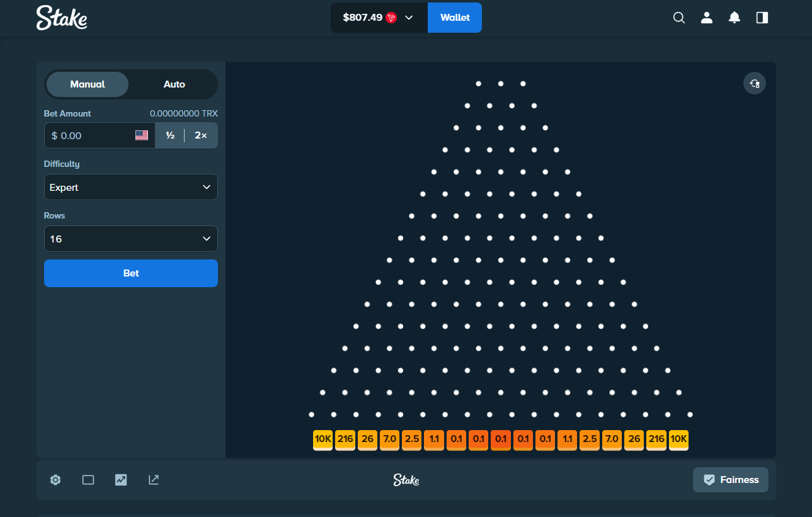Click the TRX currency coin icon
Viewport: 812px width, 517px height.
point(391,18)
